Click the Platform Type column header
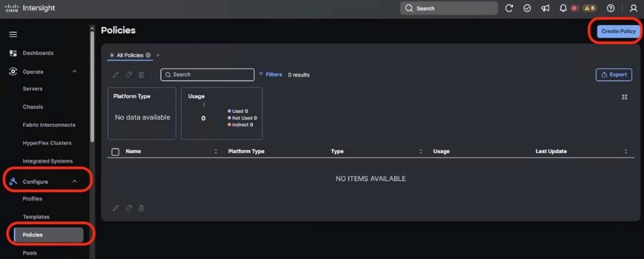This screenshot has height=259, width=644. click(x=246, y=152)
